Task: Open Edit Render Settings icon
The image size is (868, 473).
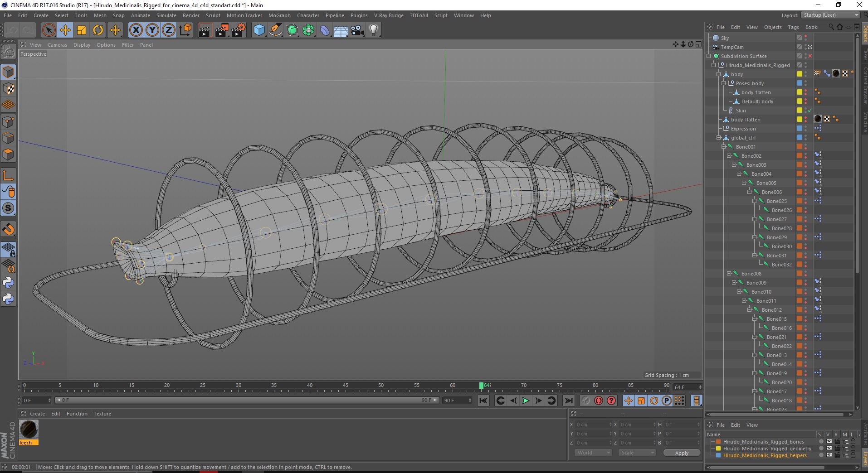Action: click(x=239, y=30)
